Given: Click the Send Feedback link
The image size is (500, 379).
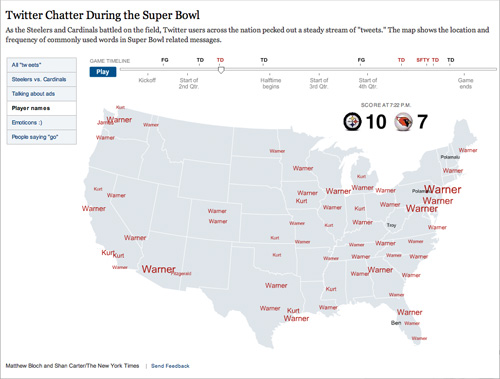Looking at the screenshot, I should click(170, 366).
